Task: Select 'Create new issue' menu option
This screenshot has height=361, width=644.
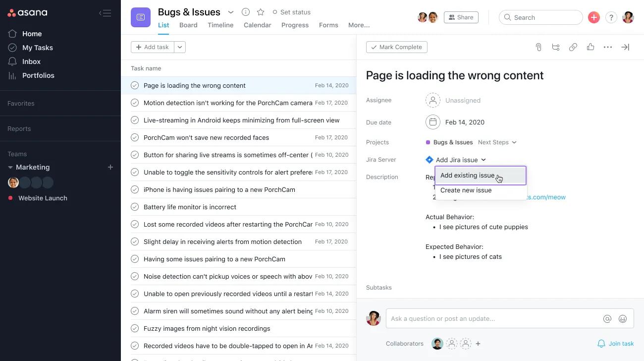Action: tap(466, 190)
